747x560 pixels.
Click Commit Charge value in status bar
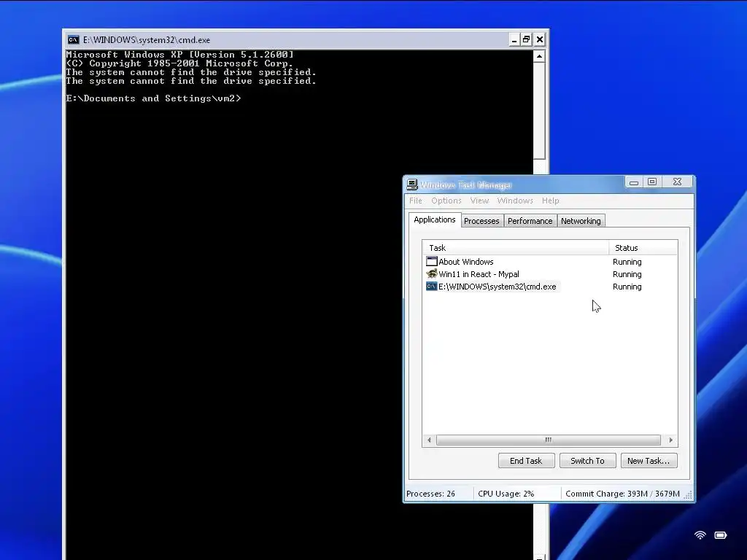coord(622,494)
